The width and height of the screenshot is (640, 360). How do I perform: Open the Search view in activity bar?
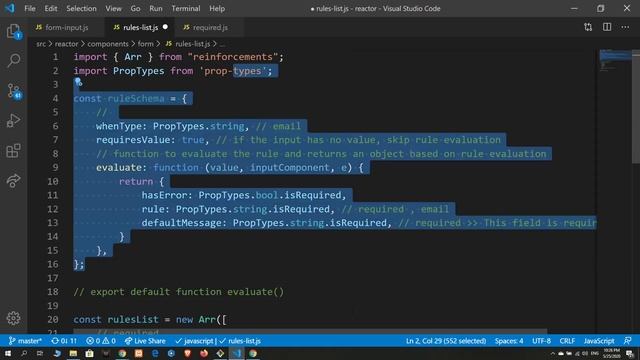pos(13,61)
